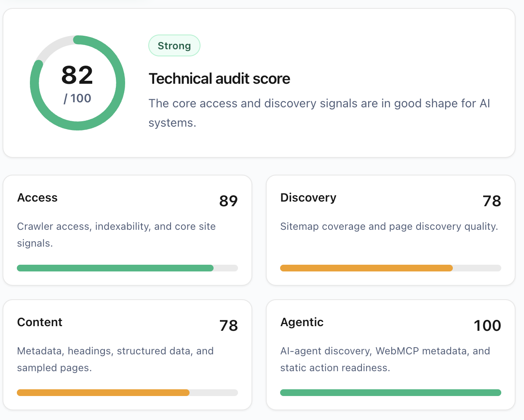Click the circular 82 score gauge
524x420 pixels.
point(78,83)
